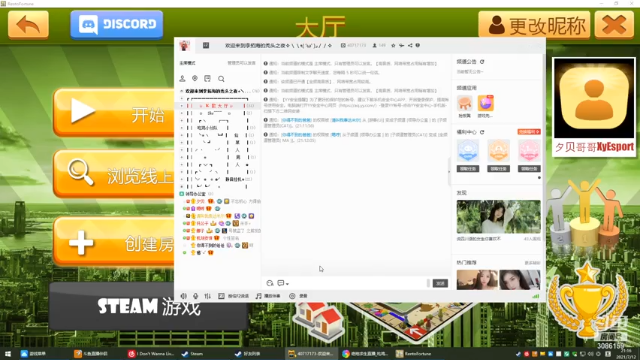
Task: Click the orange welfare badge
Action: [x=498, y=151]
